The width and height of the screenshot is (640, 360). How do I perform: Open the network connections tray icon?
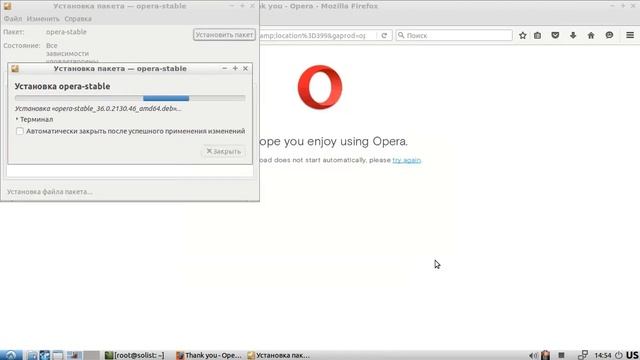click(583, 355)
